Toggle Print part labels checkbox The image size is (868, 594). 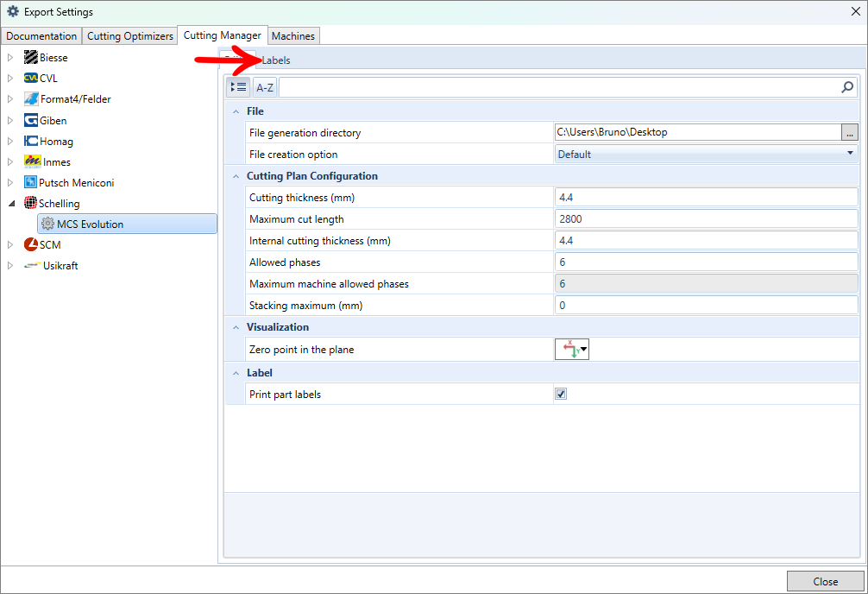pos(561,394)
